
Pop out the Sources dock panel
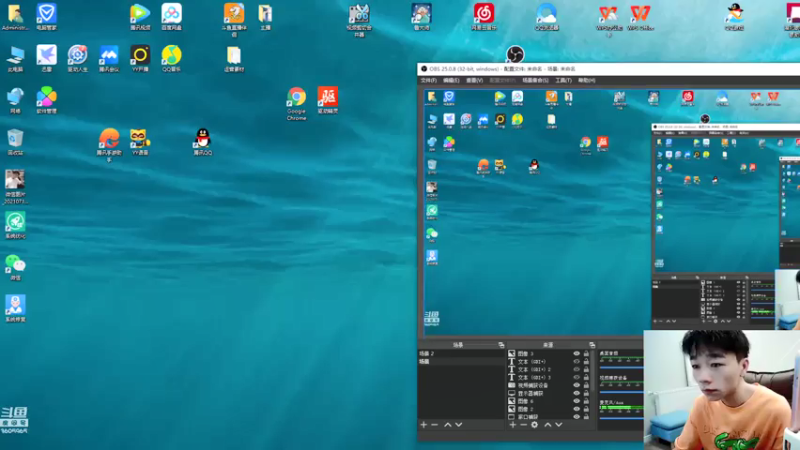click(592, 345)
